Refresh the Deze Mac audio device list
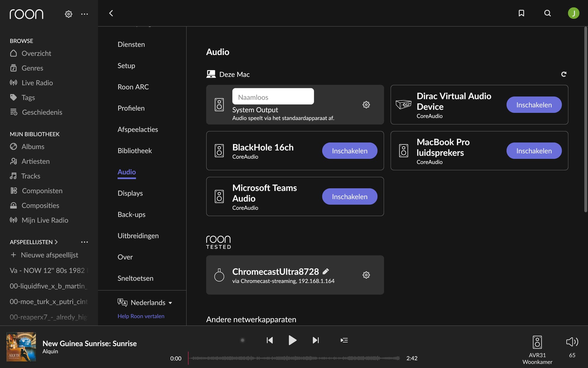Viewport: 588px width, 368px height. coord(563,74)
